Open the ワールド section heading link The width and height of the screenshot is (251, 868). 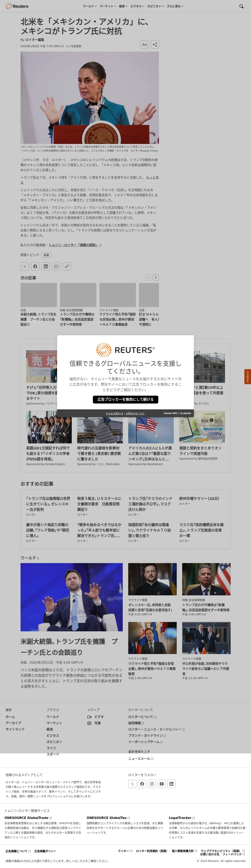coord(30,558)
